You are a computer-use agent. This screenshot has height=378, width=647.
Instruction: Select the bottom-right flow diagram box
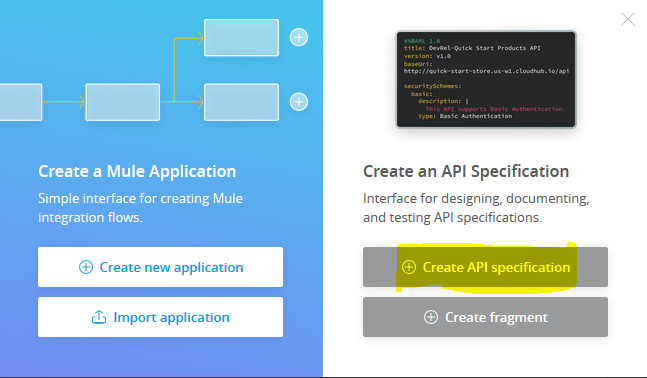(241, 102)
